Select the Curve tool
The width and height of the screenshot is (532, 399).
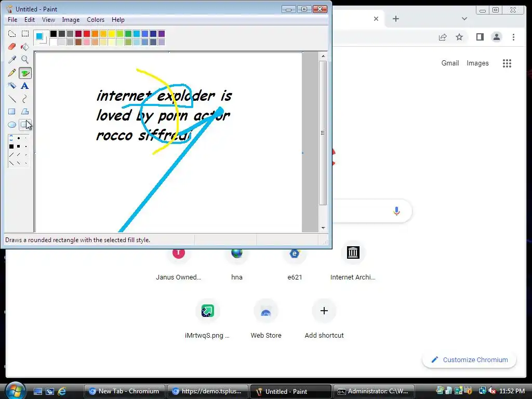coord(25,99)
